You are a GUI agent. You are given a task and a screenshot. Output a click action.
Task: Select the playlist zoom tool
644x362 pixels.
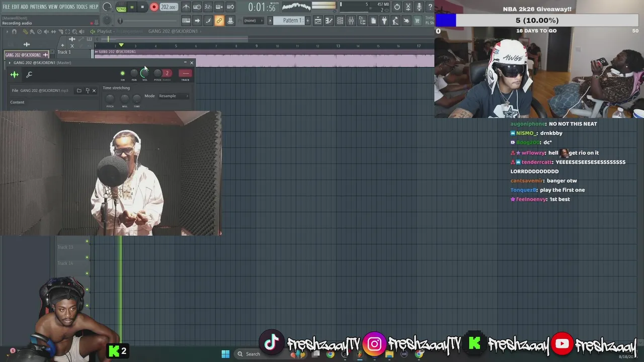pos(74,32)
